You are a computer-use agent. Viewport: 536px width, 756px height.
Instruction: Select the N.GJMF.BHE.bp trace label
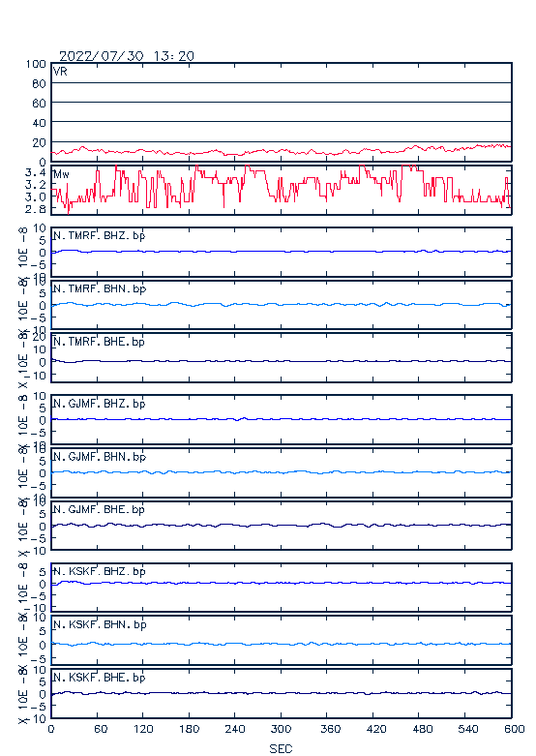pos(100,509)
